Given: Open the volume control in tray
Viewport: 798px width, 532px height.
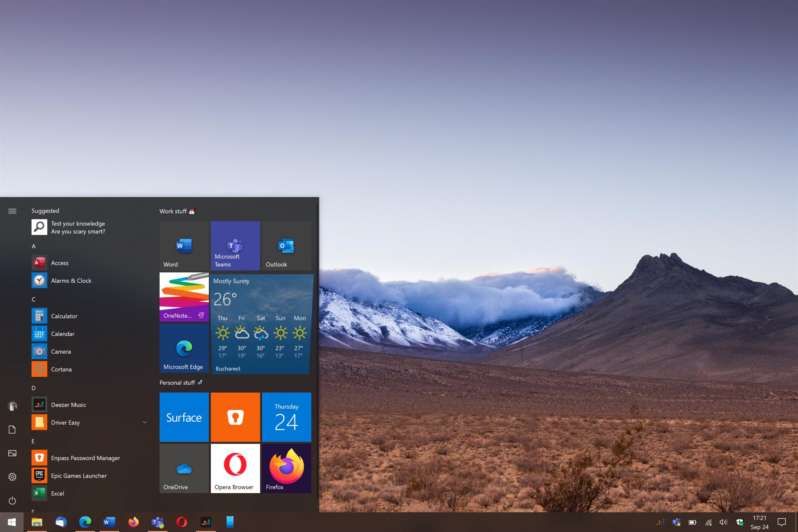Looking at the screenshot, I should pos(724,522).
